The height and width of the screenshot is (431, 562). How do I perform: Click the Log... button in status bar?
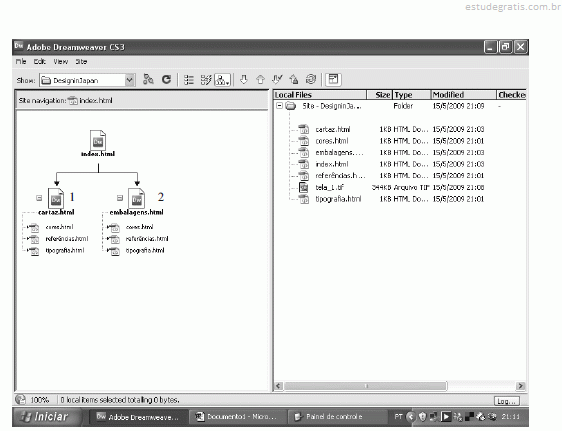(506, 401)
